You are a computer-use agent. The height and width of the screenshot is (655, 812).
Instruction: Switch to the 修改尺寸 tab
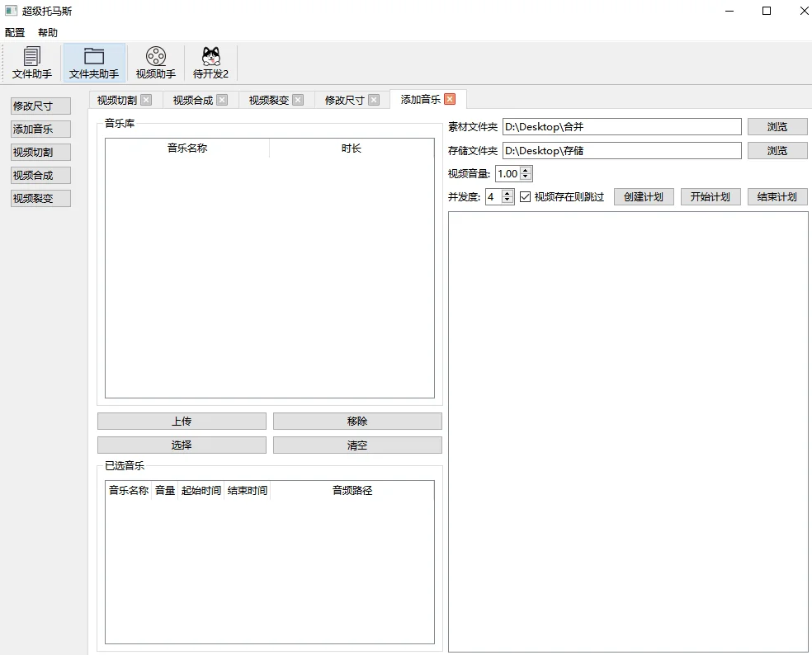[344, 100]
